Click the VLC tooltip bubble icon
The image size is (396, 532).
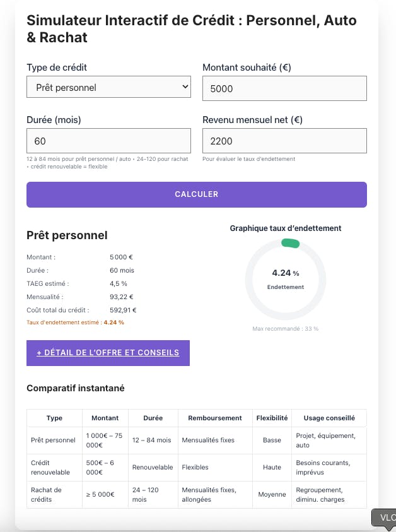pos(385,518)
